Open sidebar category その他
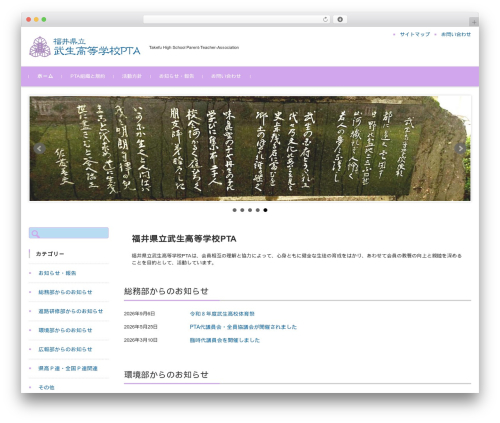The width and height of the screenshot is (500, 423). click(46, 387)
